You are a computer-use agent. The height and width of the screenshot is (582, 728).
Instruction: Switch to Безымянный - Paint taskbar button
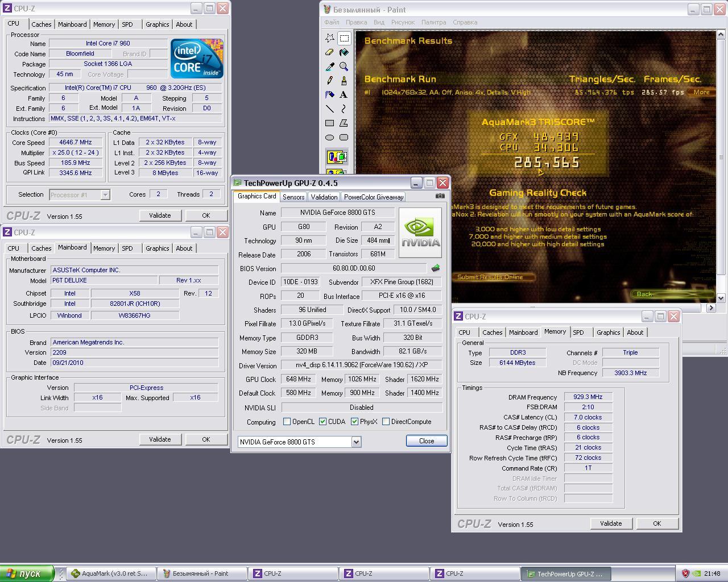[201, 573]
